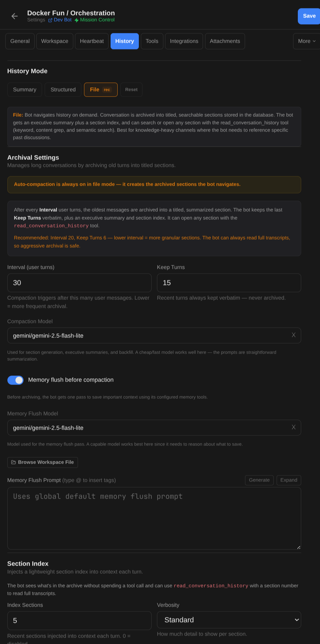The height and width of the screenshot is (644, 320).
Task: Click the Interval user turns input field
Action: point(79,283)
